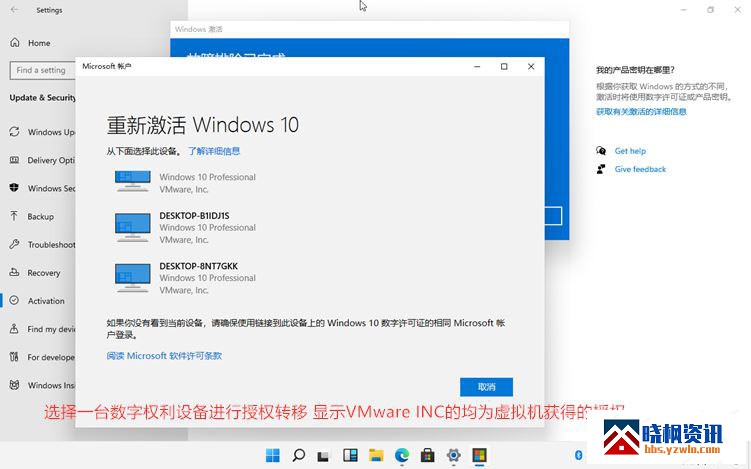This screenshot has height=469, width=751.
Task: Open 获取有关激活的详细信息 link
Action: (641, 112)
